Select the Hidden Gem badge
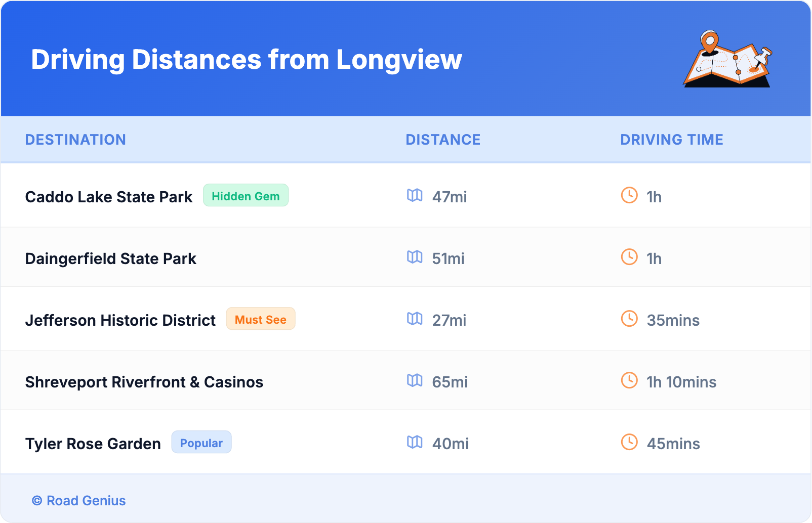Image resolution: width=812 pixels, height=523 pixels. [x=246, y=196]
